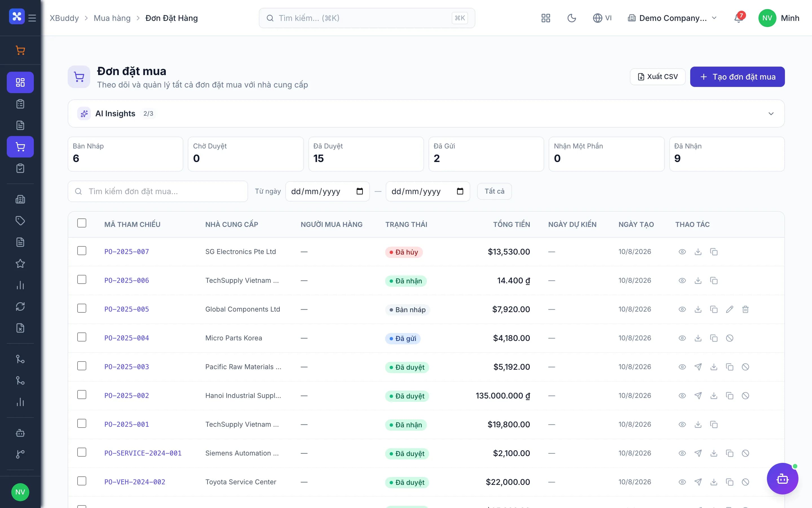Click the XBuddy logo icon
Viewport: 812px width, 508px height.
(x=17, y=16)
